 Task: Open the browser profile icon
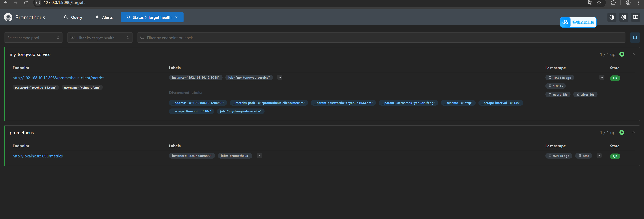pos(628,3)
